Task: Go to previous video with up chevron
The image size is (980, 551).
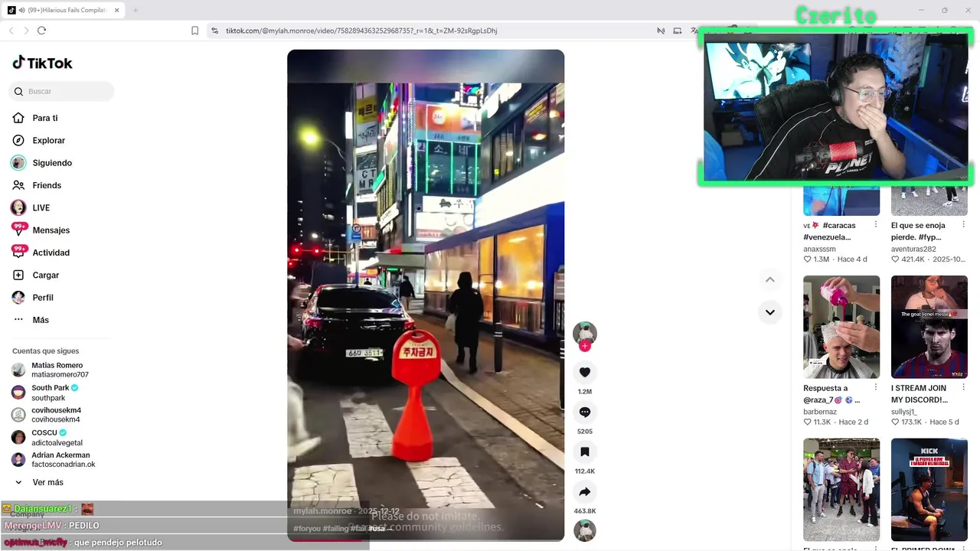Action: click(x=770, y=279)
